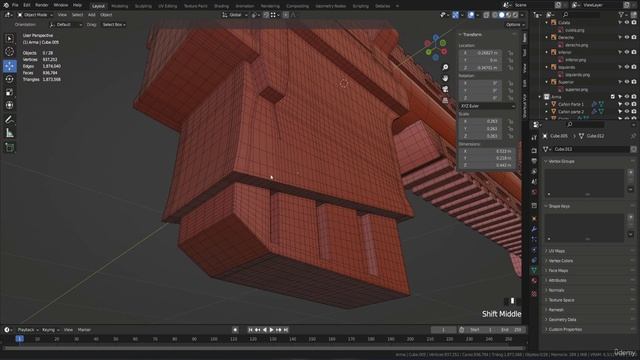Screen dimensions: 640x360
Task: Click the Location X value field
Action: (x=480, y=53)
